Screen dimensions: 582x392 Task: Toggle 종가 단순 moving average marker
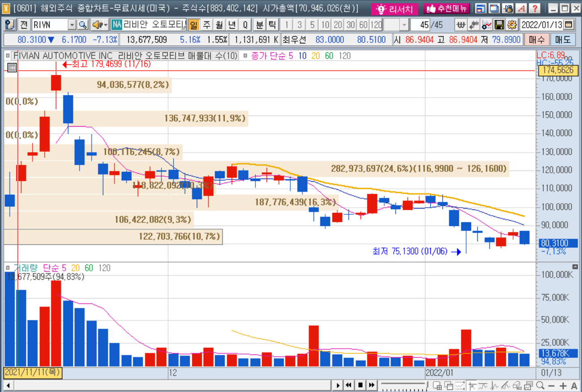[x=246, y=56]
